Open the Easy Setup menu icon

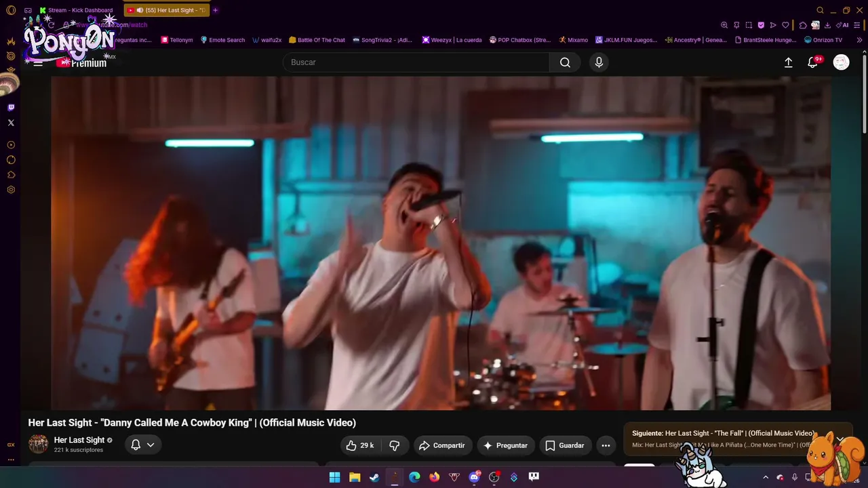point(859,25)
